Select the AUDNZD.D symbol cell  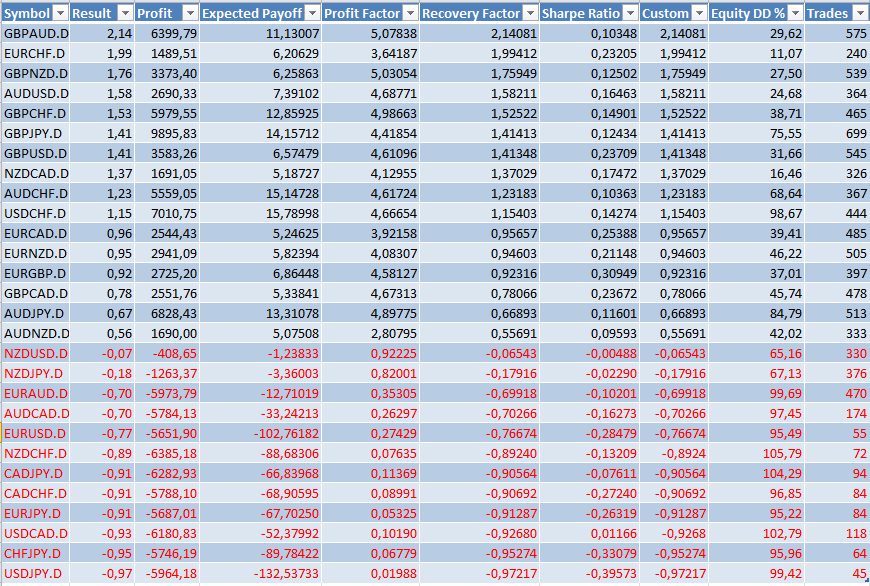coord(35,333)
